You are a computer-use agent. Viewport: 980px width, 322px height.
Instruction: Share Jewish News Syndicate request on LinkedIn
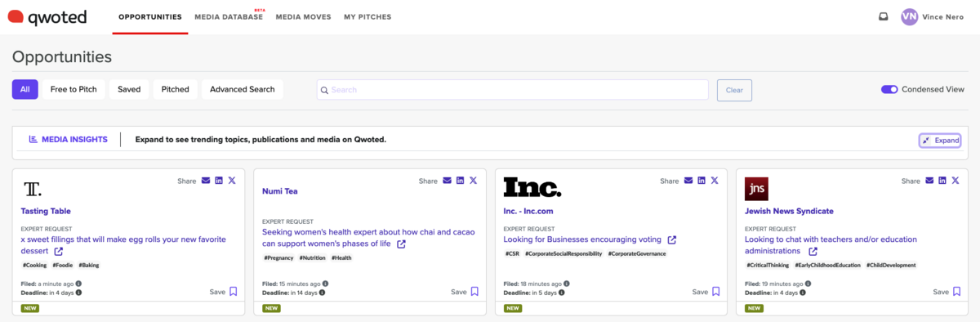pos(943,181)
